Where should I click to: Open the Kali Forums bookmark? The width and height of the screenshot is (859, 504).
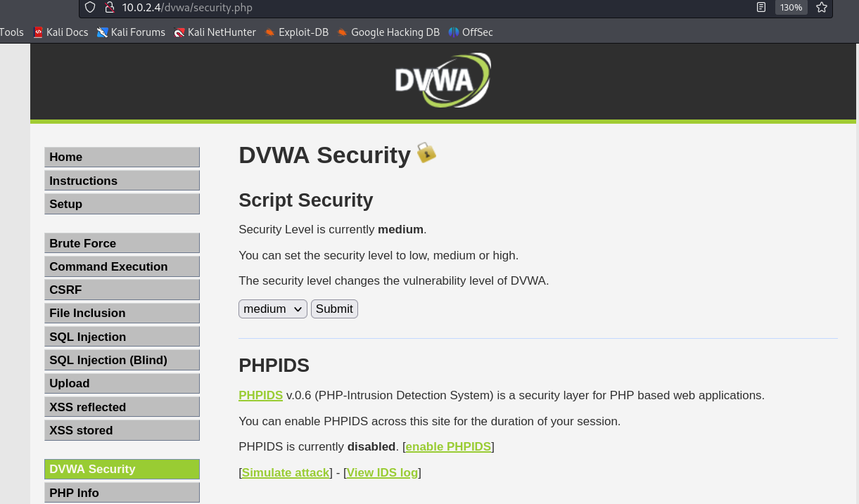pos(131,32)
